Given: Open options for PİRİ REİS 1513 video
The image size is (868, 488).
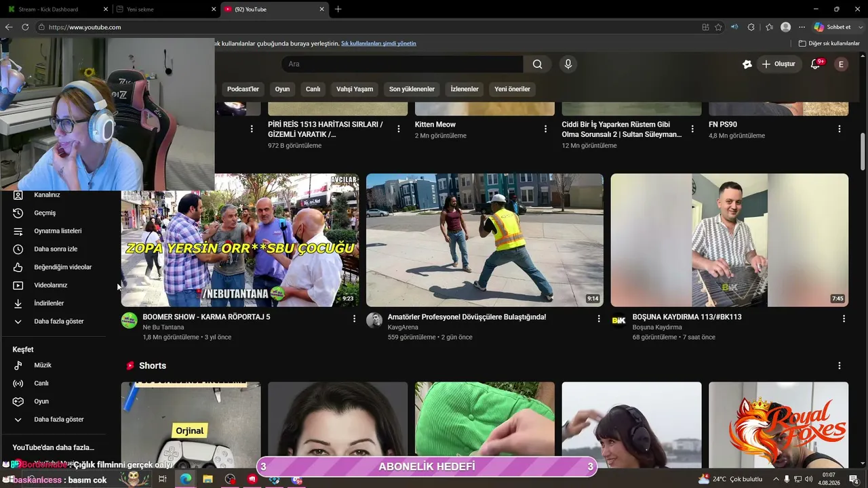Looking at the screenshot, I should click(x=399, y=129).
